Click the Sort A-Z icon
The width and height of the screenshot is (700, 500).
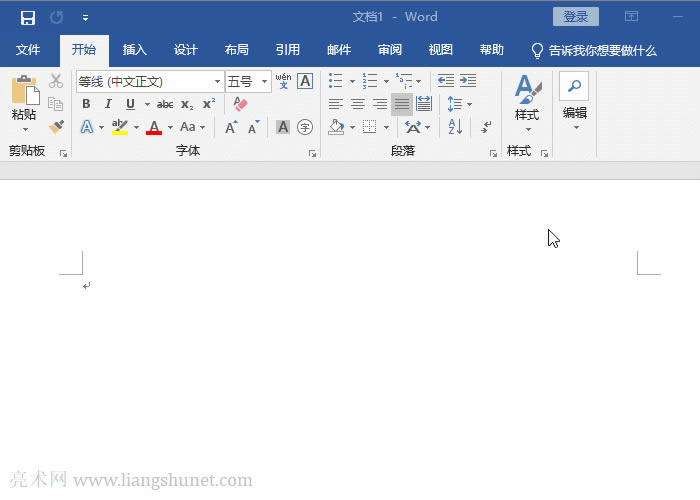point(454,127)
